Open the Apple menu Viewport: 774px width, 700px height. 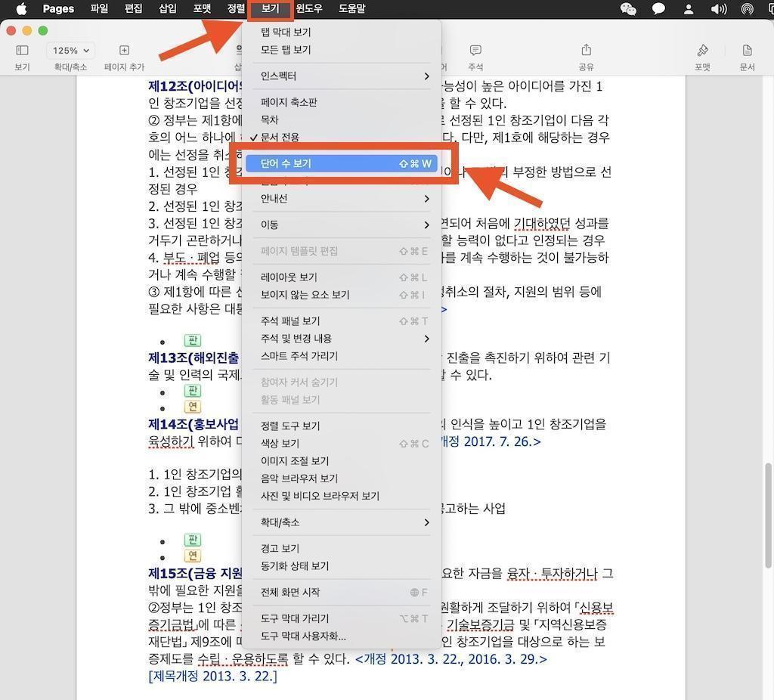(x=21, y=8)
